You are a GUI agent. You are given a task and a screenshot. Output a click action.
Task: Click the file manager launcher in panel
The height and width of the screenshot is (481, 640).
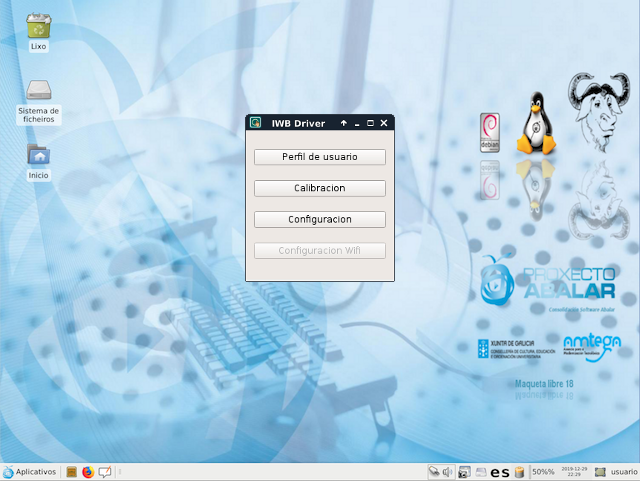tap(71, 472)
